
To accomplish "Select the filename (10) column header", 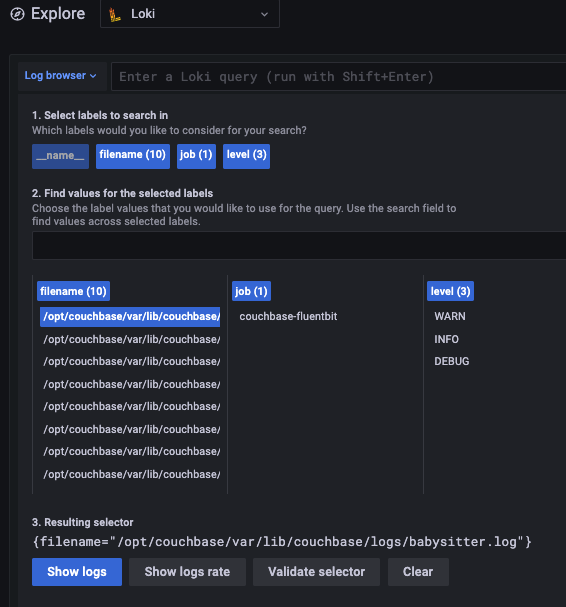I will 73,291.
